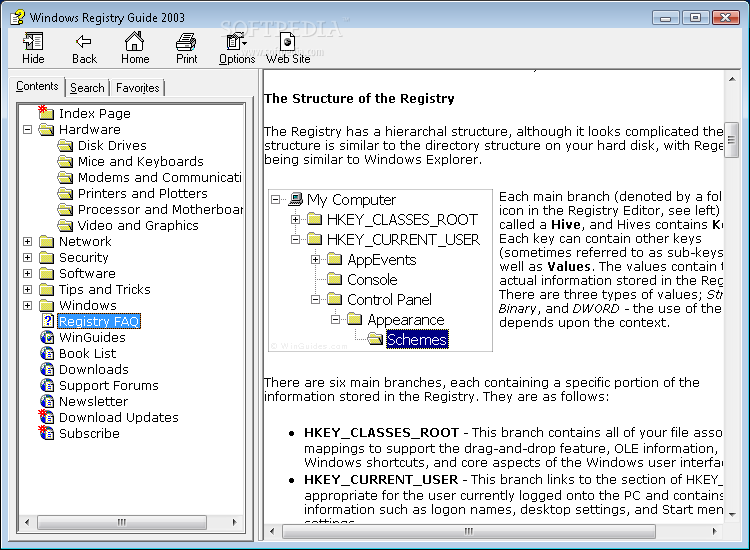Click the registry tree diagram image

coord(380,270)
